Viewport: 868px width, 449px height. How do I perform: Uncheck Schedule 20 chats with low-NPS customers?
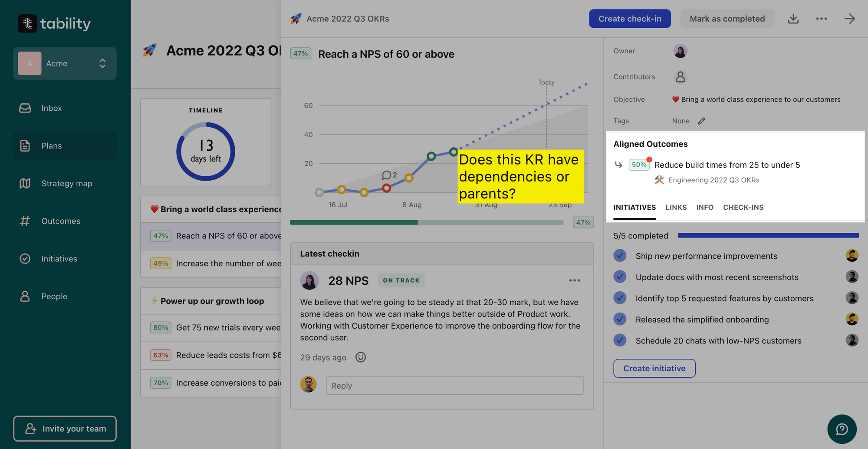620,340
